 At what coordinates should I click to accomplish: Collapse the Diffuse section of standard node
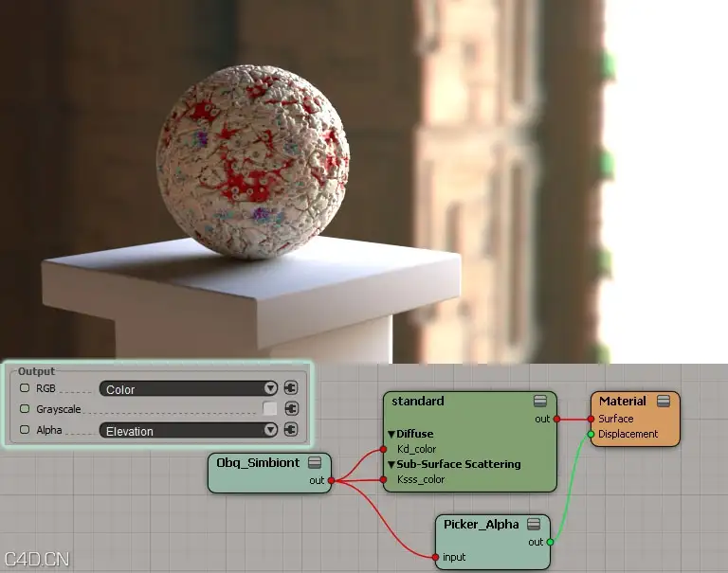[391, 435]
